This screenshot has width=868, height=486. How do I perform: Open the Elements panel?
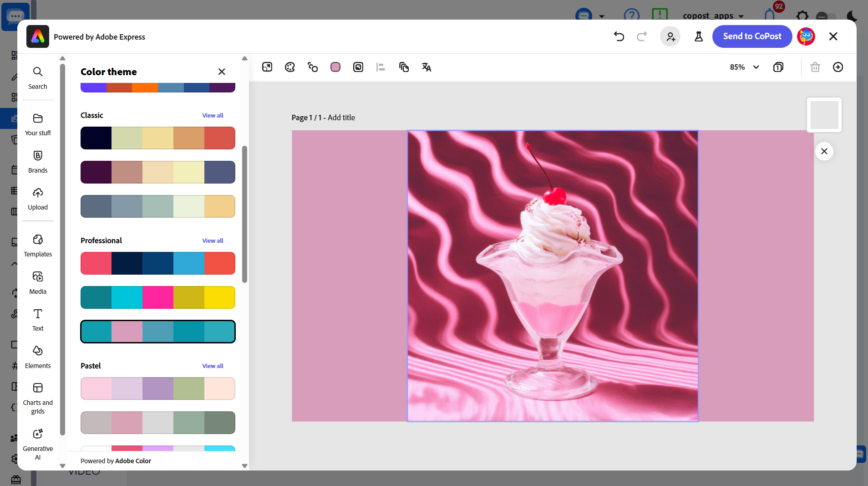pos(38,357)
